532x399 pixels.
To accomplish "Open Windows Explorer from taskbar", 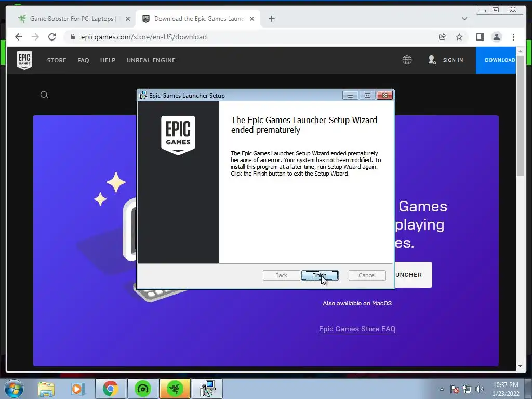I will click(x=46, y=389).
